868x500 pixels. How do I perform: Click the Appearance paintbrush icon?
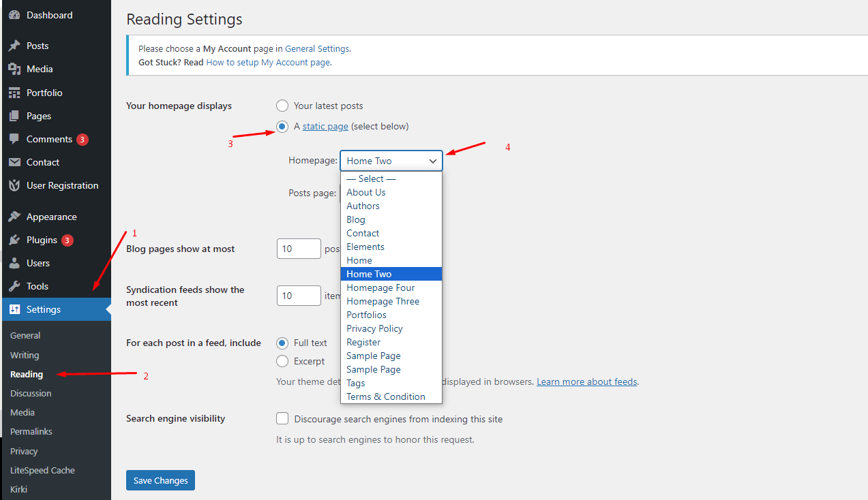[x=14, y=217]
